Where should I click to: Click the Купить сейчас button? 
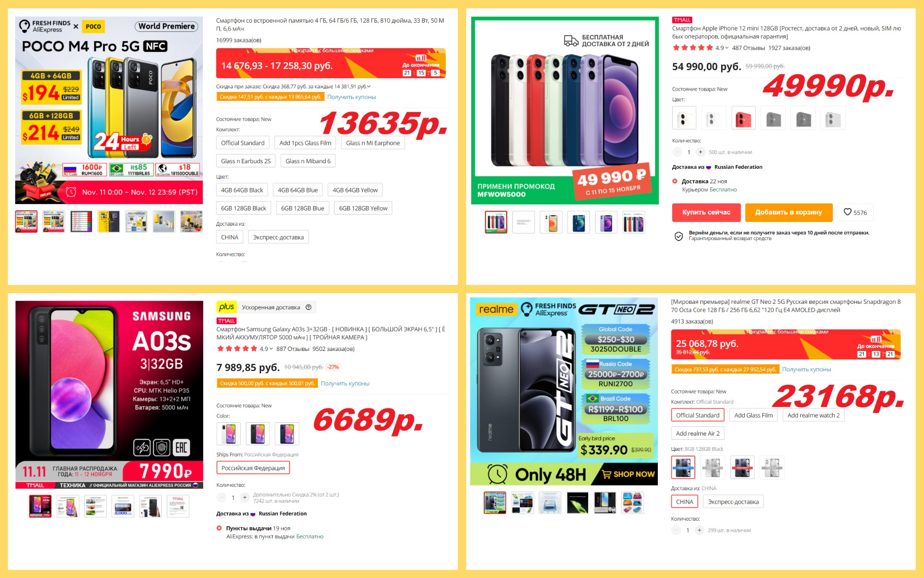(706, 213)
